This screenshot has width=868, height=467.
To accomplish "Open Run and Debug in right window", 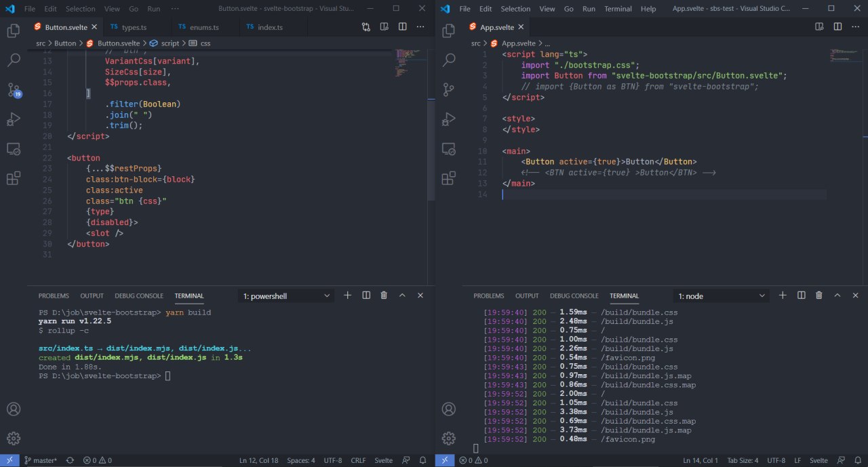I will point(448,119).
